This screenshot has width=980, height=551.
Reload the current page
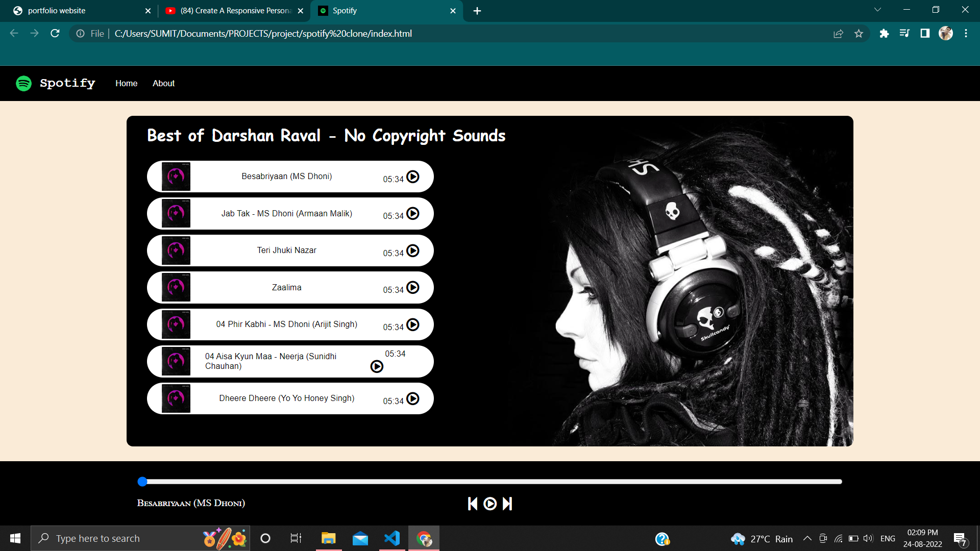(x=55, y=33)
